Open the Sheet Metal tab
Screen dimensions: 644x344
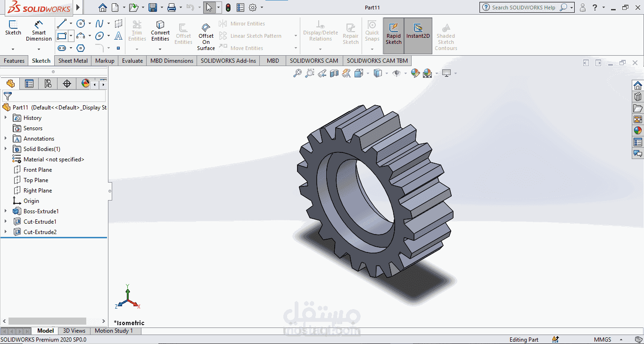pos(73,61)
